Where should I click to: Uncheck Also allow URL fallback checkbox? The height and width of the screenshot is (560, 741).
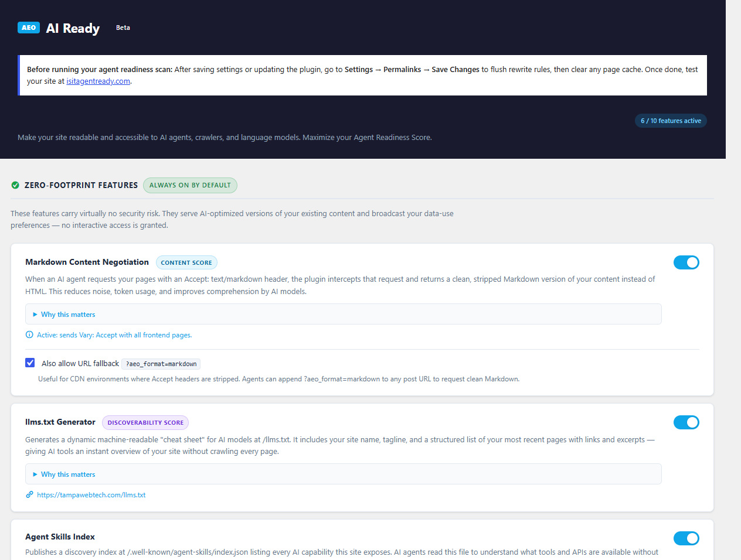pyautogui.click(x=30, y=363)
